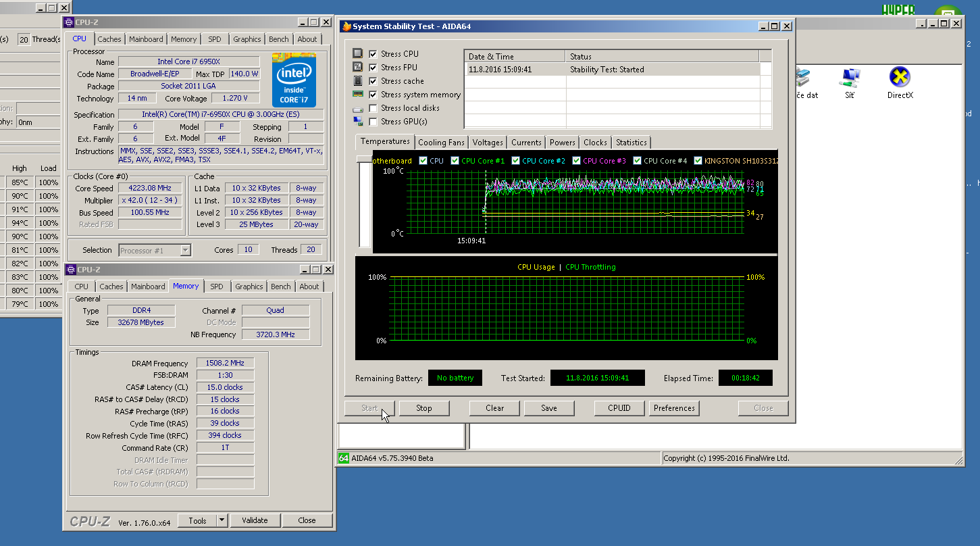Switch to the Clocks tab in AIDA64
This screenshot has width=980, height=546.
pos(595,143)
